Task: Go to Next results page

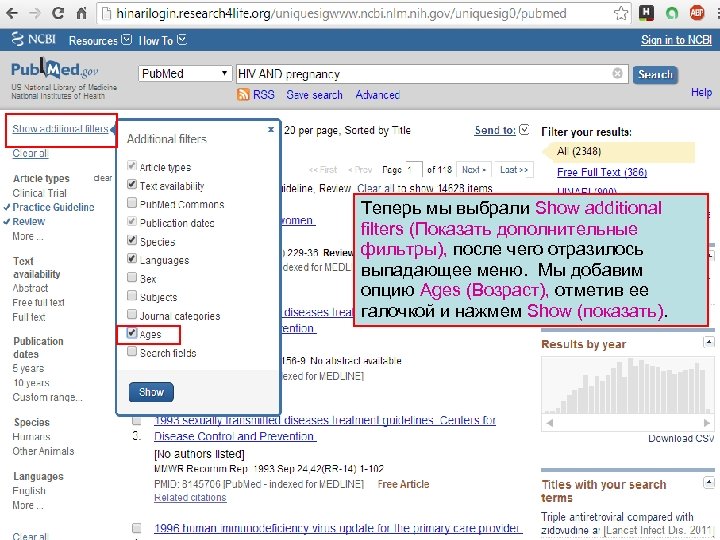Action: tap(474, 169)
